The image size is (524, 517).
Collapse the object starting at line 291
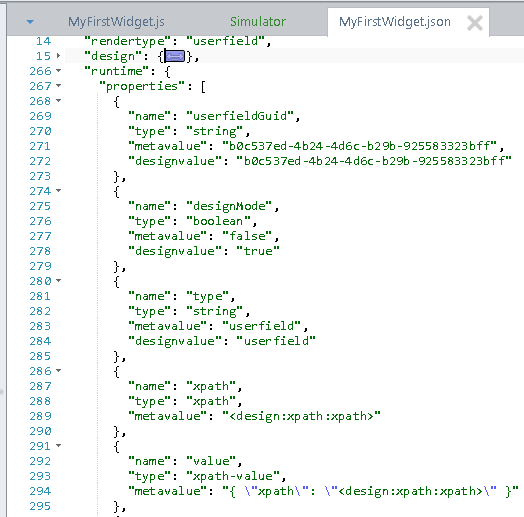[x=58, y=445]
